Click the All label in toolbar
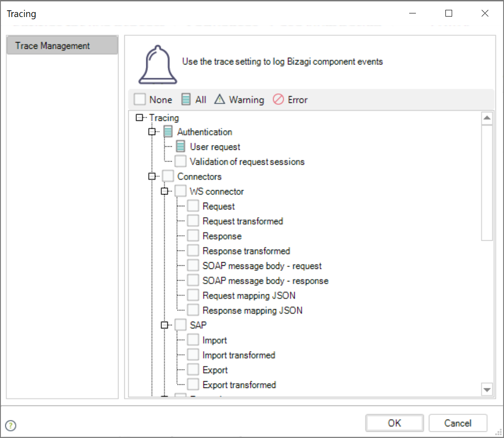Viewport: 504px width, 438px height. (x=200, y=100)
